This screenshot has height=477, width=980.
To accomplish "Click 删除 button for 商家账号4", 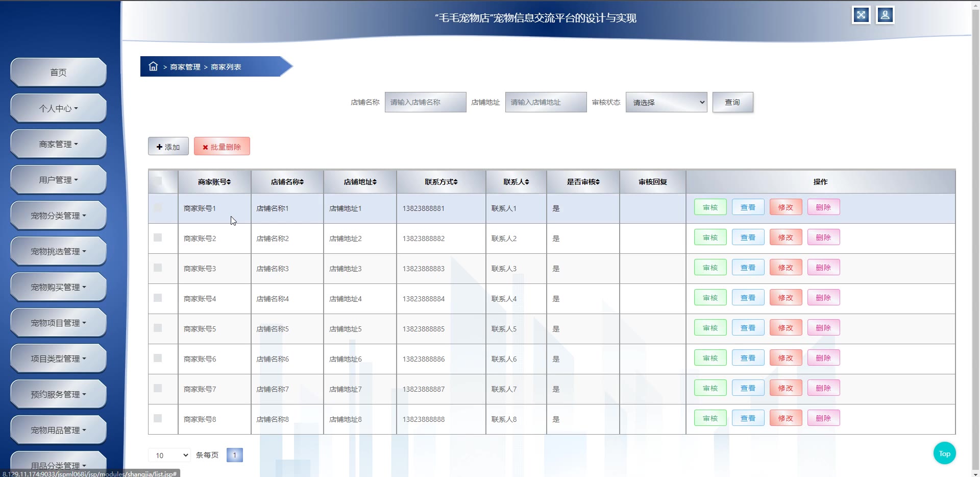I will (823, 298).
